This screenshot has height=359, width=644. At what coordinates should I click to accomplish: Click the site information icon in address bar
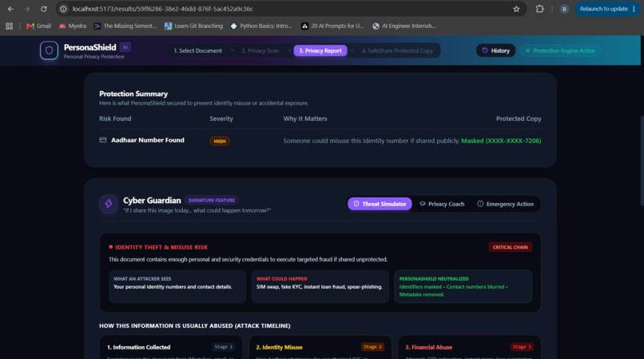tap(63, 9)
